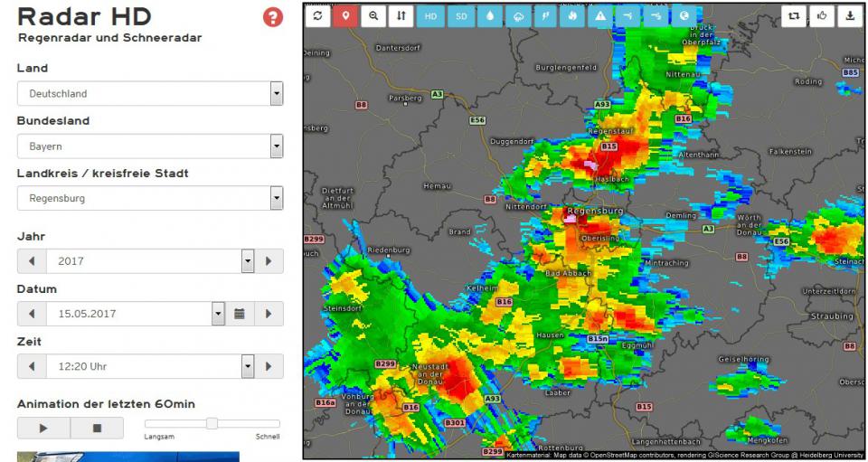Expand the Landkreis dropdown showing Regensburg
The height and width of the screenshot is (462, 868).
tap(277, 198)
